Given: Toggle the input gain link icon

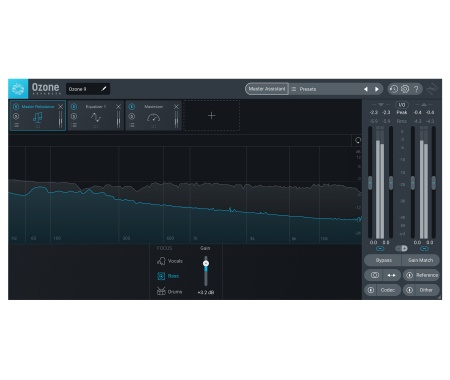Looking at the screenshot, I should point(380,249).
